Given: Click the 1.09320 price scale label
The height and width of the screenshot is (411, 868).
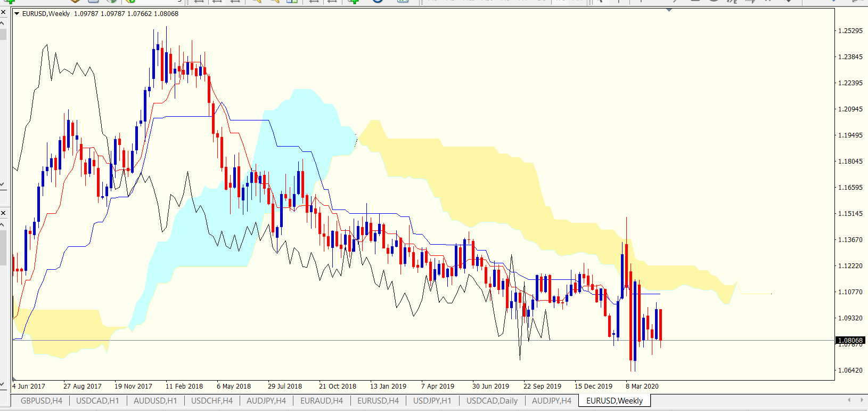Looking at the screenshot, I should 850,318.
